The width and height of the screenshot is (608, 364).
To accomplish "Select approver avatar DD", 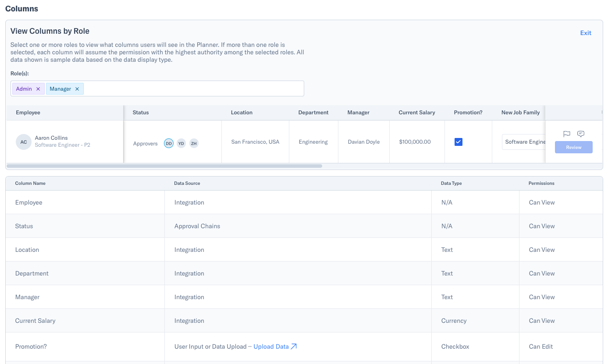I will coord(168,143).
